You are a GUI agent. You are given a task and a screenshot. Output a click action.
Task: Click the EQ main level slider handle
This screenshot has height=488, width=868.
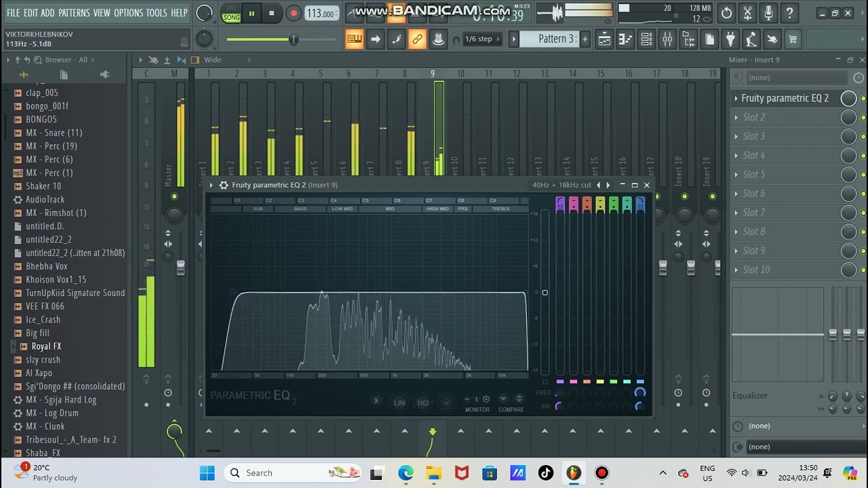tap(545, 293)
